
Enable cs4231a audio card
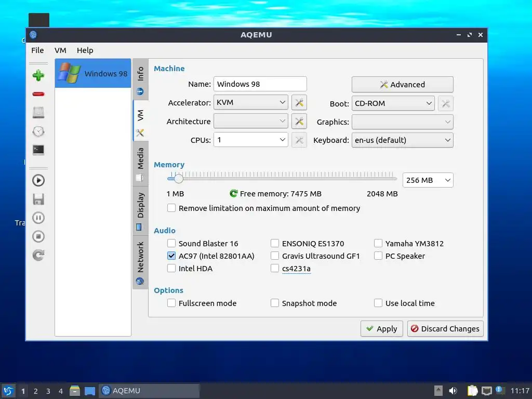[x=275, y=269]
